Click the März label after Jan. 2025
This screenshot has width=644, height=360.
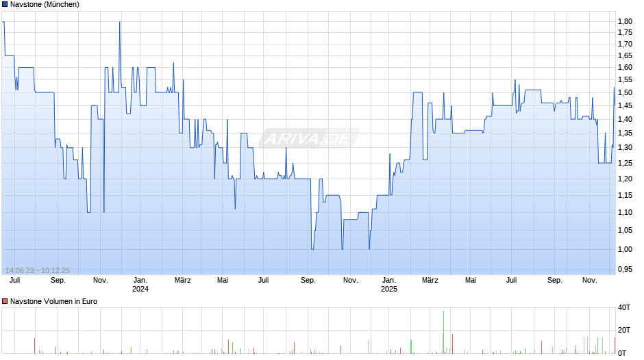(x=430, y=281)
